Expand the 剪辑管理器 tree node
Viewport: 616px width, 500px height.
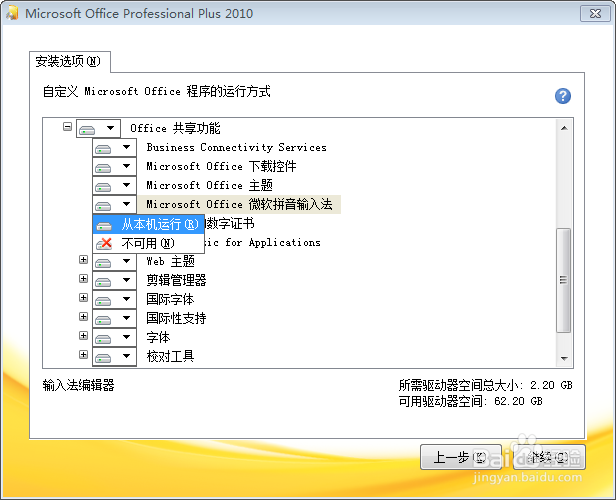click(x=83, y=278)
